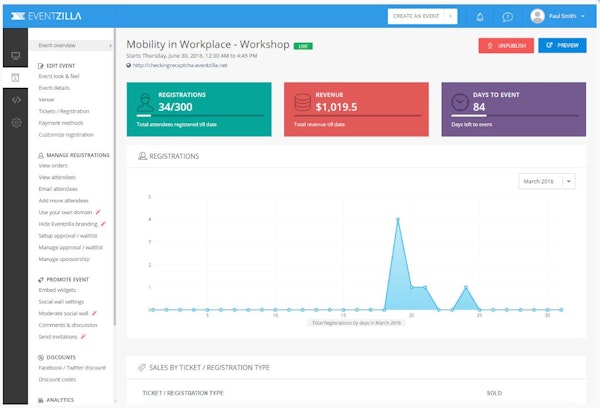This screenshot has height=408, width=600.
Task: Open the settings gear icon in sidebar
Action: [16, 122]
